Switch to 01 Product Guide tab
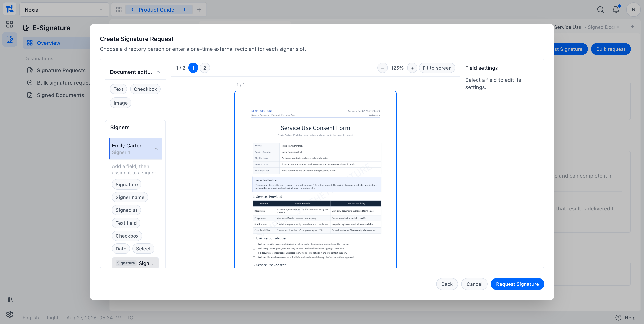This screenshot has height=324, width=644. coord(159,10)
